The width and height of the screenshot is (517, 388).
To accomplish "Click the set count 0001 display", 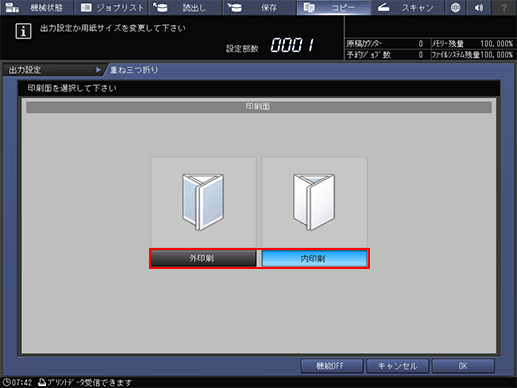I will coord(292,45).
